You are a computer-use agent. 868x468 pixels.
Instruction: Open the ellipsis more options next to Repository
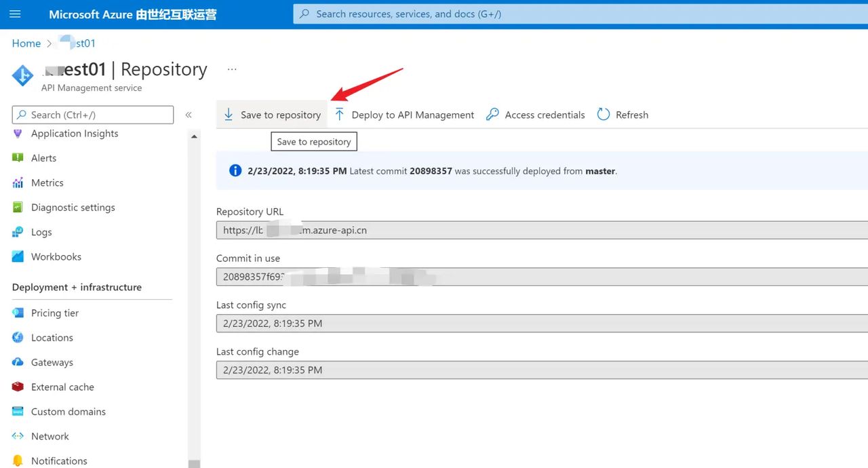pos(232,69)
